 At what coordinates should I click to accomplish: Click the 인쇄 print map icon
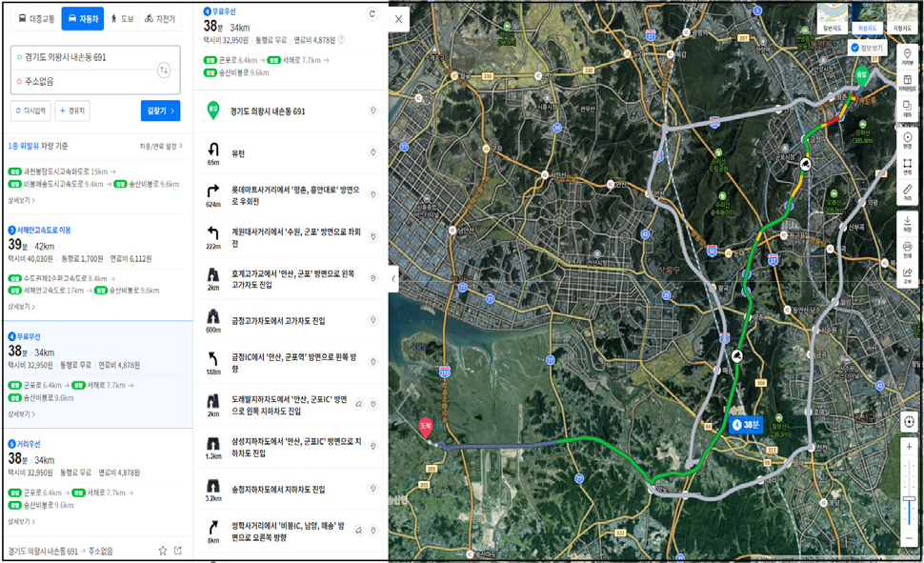coord(908,249)
